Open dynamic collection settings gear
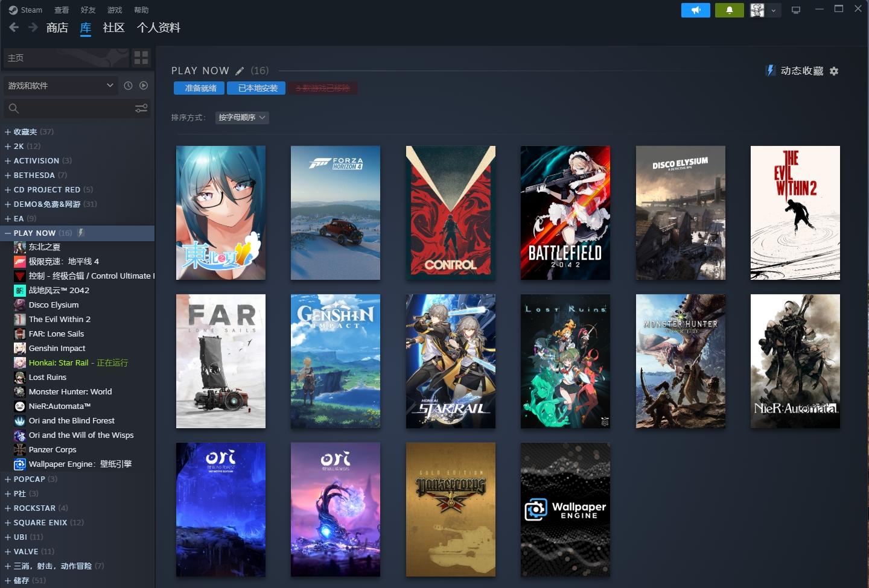Image resolution: width=869 pixels, height=588 pixels. click(x=834, y=71)
